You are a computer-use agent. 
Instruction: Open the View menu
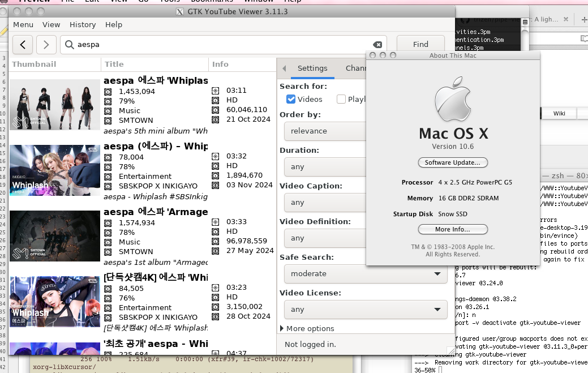(x=51, y=25)
